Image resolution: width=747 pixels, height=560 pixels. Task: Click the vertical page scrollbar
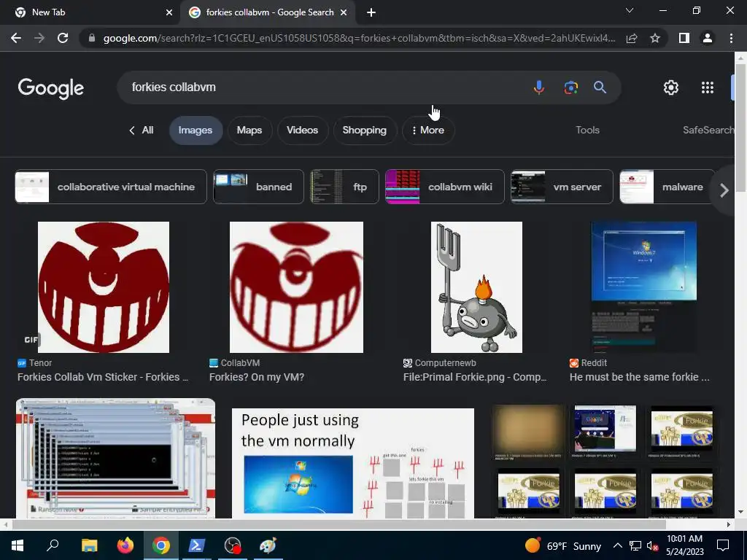[x=740, y=128]
